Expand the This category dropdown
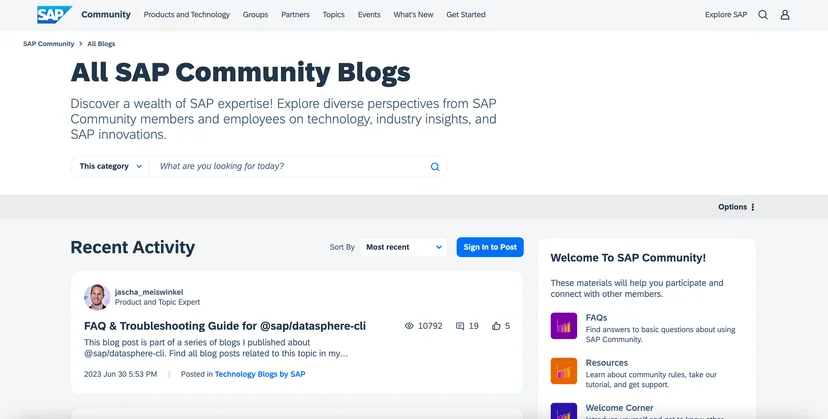This screenshot has height=419, width=828. (x=110, y=166)
